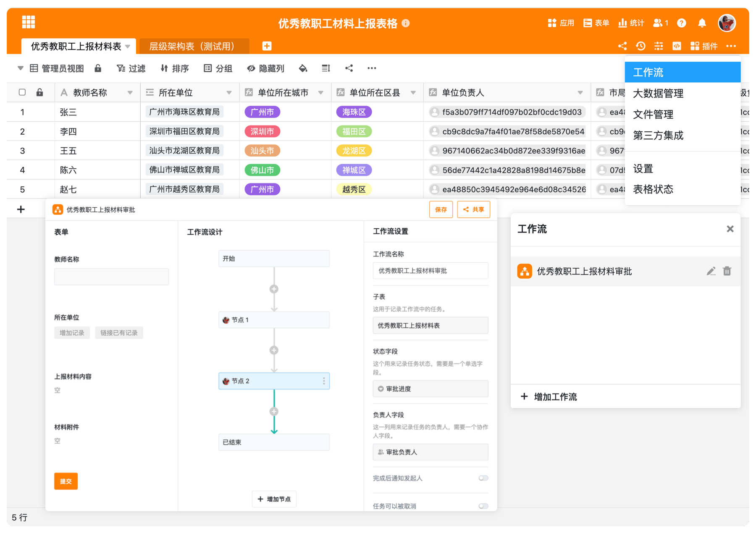This screenshot has width=756, height=533.
Task: Open the app grid launcher icon
Action: [28, 22]
